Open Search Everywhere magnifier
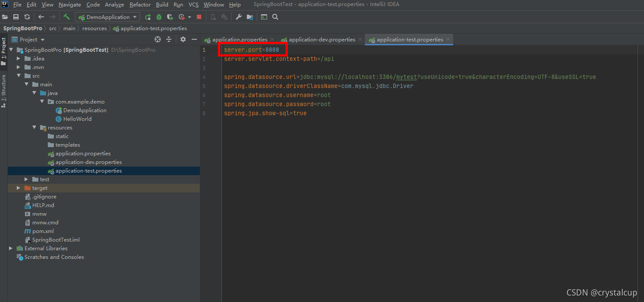Viewport: 644px width, 302px height. click(275, 17)
